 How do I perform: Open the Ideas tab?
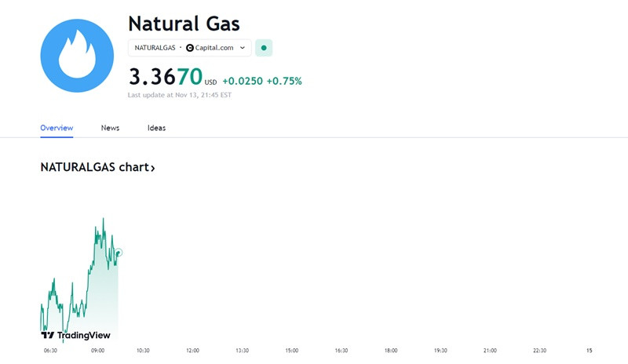pyautogui.click(x=156, y=128)
